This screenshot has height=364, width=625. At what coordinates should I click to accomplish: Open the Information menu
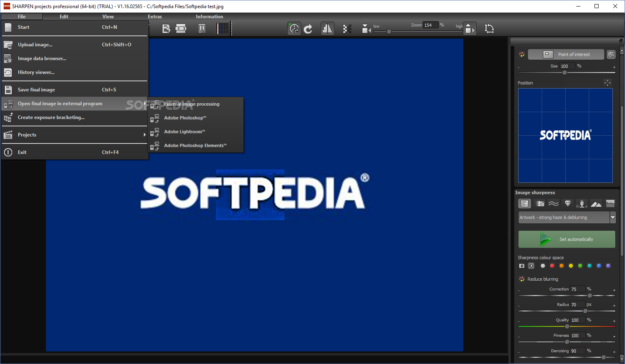coord(209,17)
